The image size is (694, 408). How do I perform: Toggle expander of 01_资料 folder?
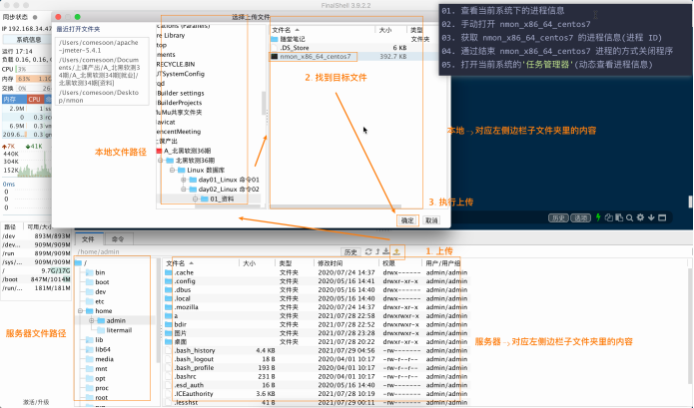(195, 199)
